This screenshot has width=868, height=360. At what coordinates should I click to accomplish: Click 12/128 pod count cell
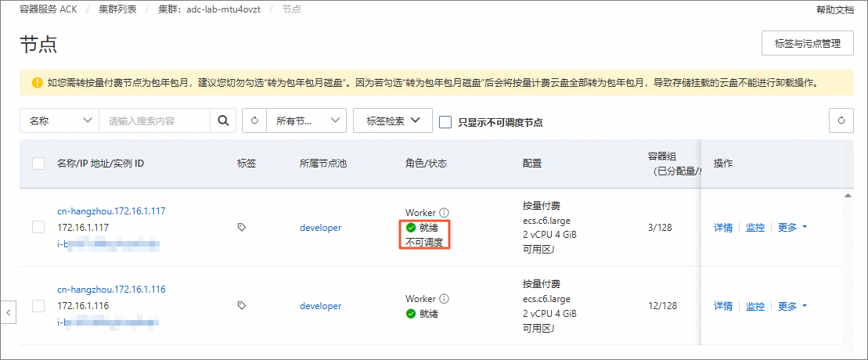click(662, 306)
